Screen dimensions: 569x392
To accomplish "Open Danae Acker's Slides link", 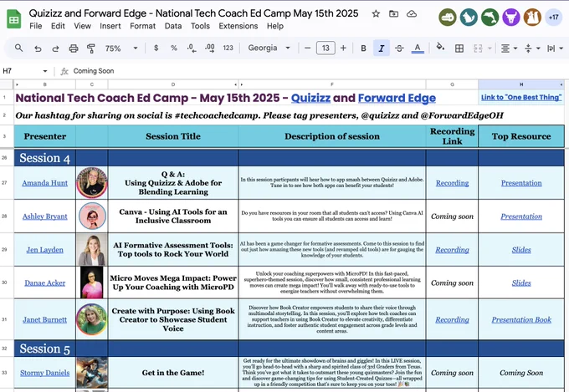I will click(x=521, y=283).
